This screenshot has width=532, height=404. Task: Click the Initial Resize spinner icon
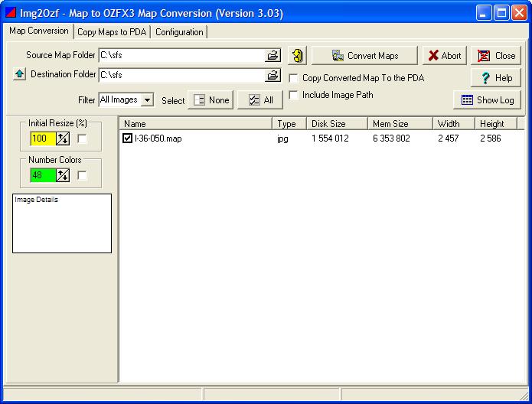click(x=64, y=138)
